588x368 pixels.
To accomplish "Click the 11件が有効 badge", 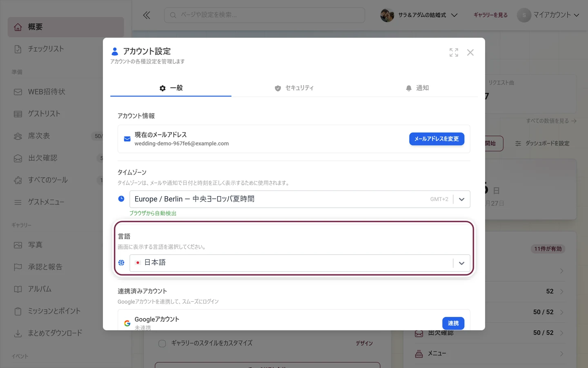I will tap(548, 249).
